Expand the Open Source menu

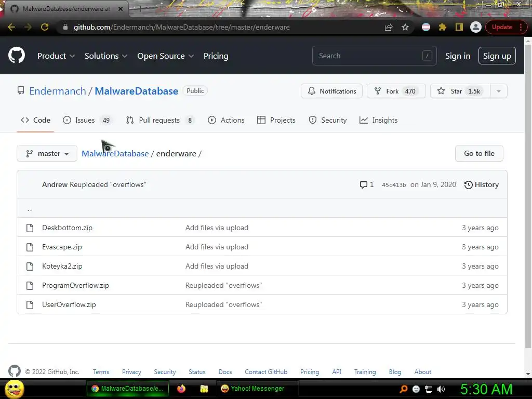tap(166, 56)
